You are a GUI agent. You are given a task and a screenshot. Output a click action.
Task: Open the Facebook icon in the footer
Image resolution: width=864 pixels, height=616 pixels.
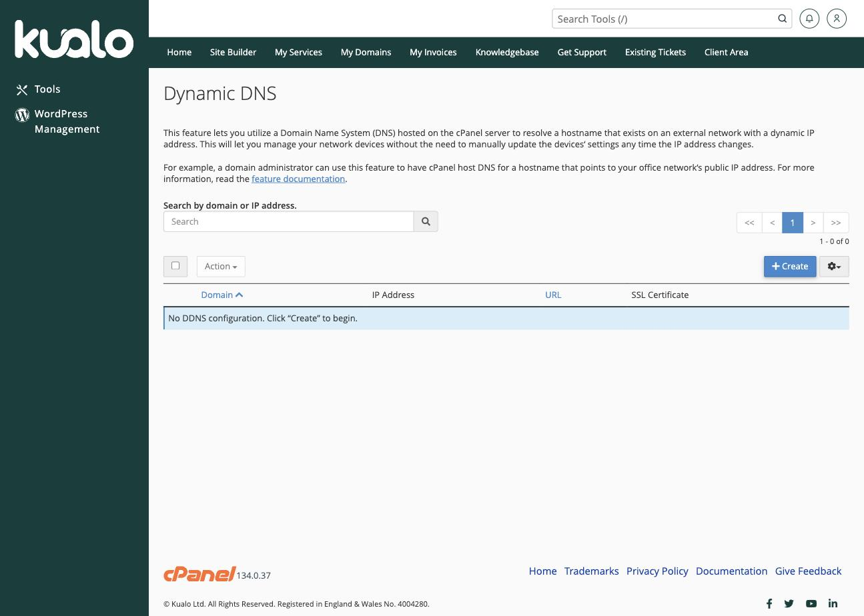(x=769, y=603)
